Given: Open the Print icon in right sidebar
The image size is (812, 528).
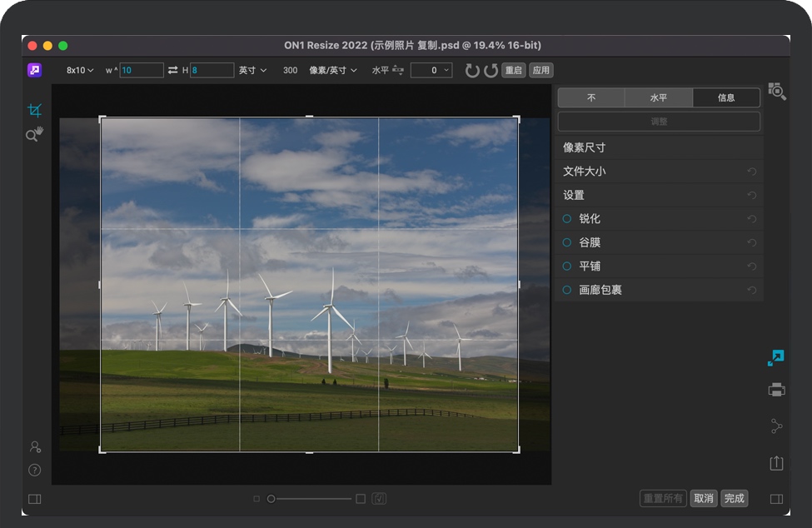Looking at the screenshot, I should tap(776, 390).
